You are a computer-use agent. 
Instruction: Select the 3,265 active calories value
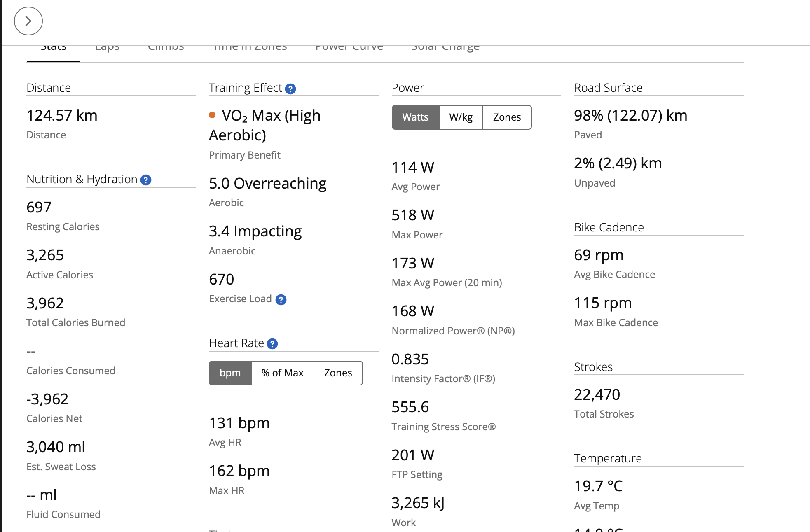[x=45, y=256]
